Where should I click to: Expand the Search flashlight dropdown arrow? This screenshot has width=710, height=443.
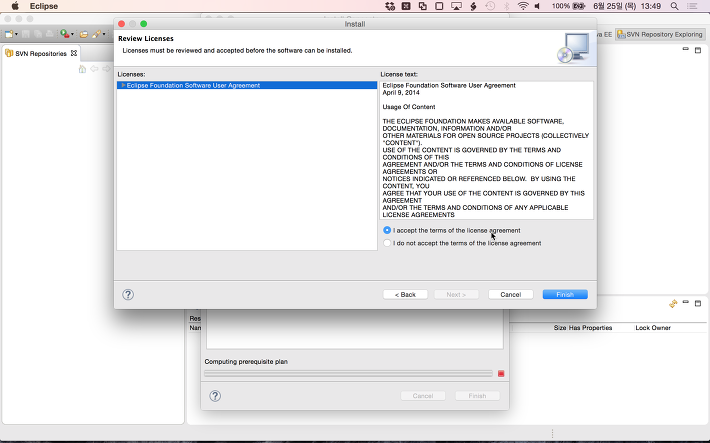point(104,34)
